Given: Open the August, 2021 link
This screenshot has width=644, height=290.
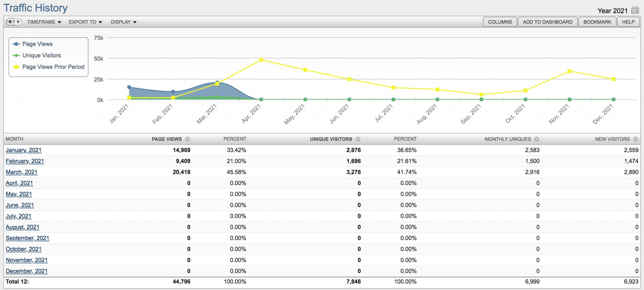Looking at the screenshot, I should [x=23, y=227].
